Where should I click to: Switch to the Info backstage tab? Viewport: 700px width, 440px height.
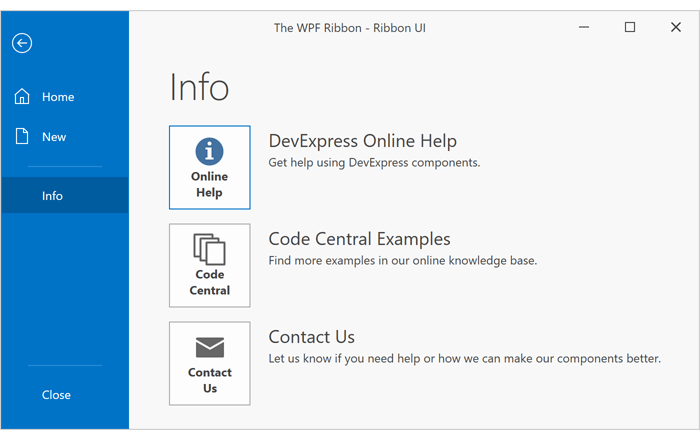[x=65, y=195]
